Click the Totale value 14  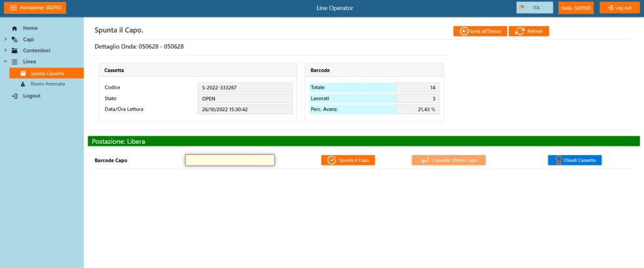pos(418,87)
